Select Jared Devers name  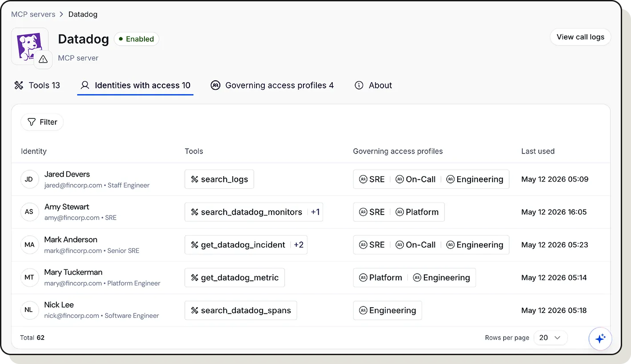tap(67, 174)
